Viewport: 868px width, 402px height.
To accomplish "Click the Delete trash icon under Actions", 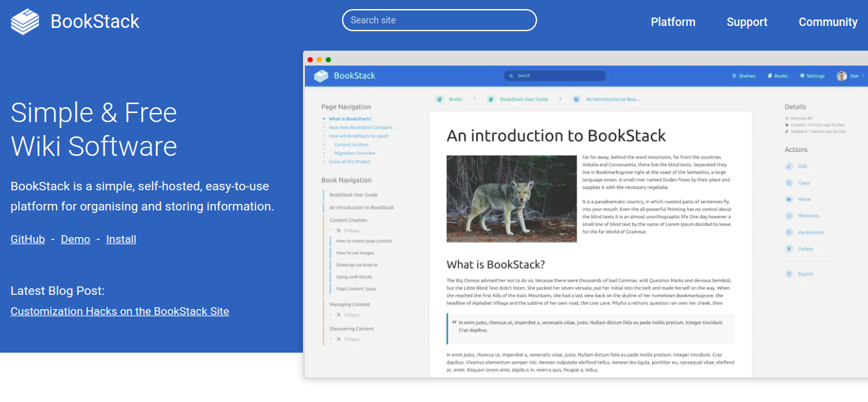I will [789, 249].
